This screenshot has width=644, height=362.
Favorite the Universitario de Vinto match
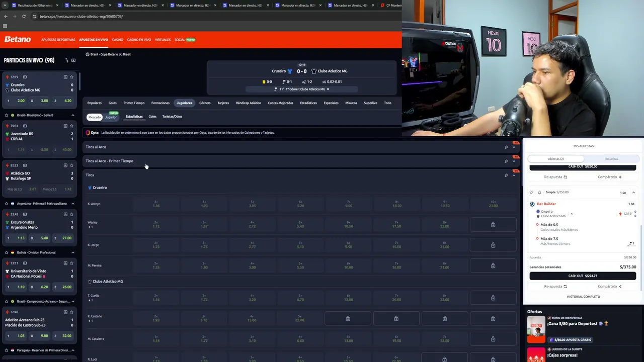(71, 263)
